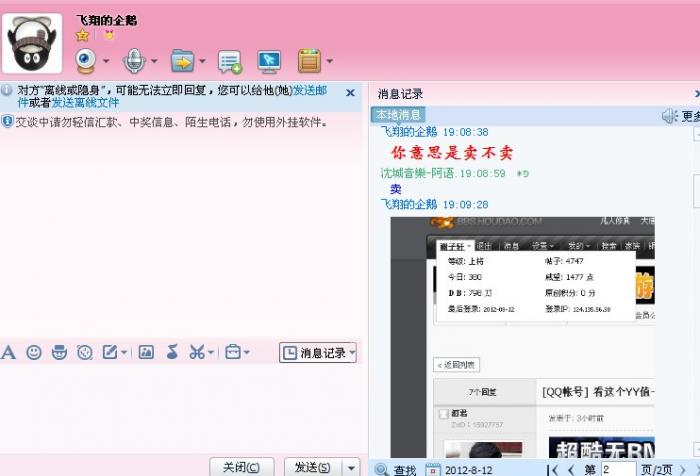Viewport: 700px width, 476px height.
Task: Start a voice call with microphone icon
Action: (134, 61)
